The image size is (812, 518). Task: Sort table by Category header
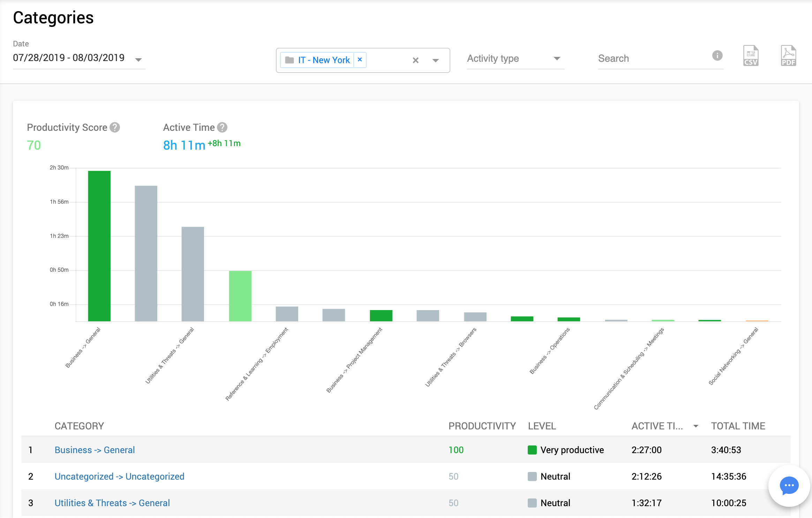coord(79,426)
